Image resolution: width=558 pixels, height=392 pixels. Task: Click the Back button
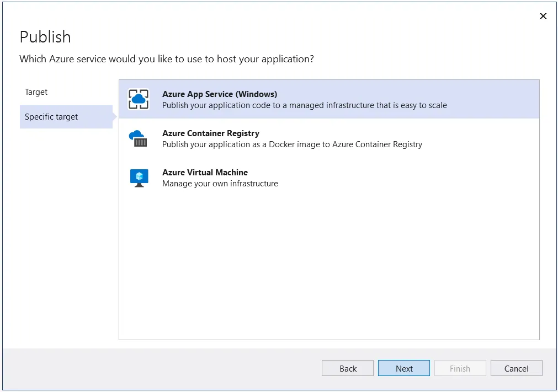pyautogui.click(x=347, y=368)
